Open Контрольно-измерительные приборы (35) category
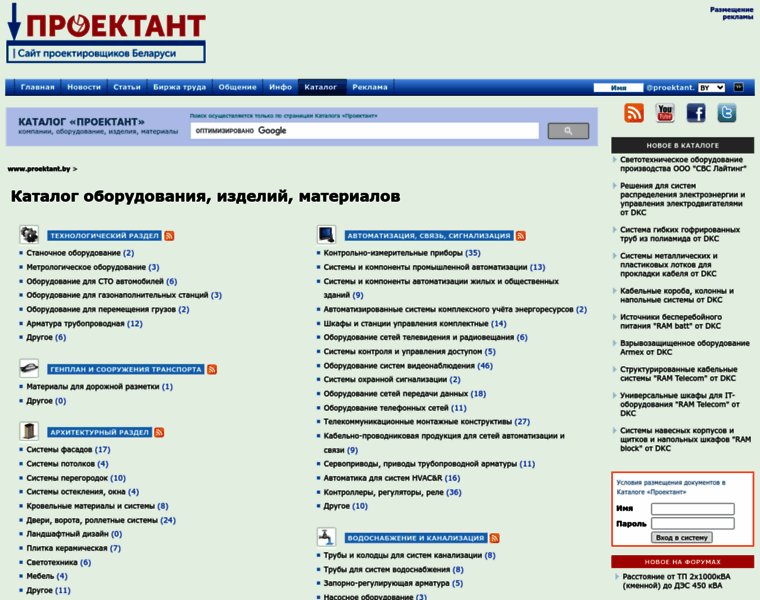The height and width of the screenshot is (600, 760). [x=402, y=253]
